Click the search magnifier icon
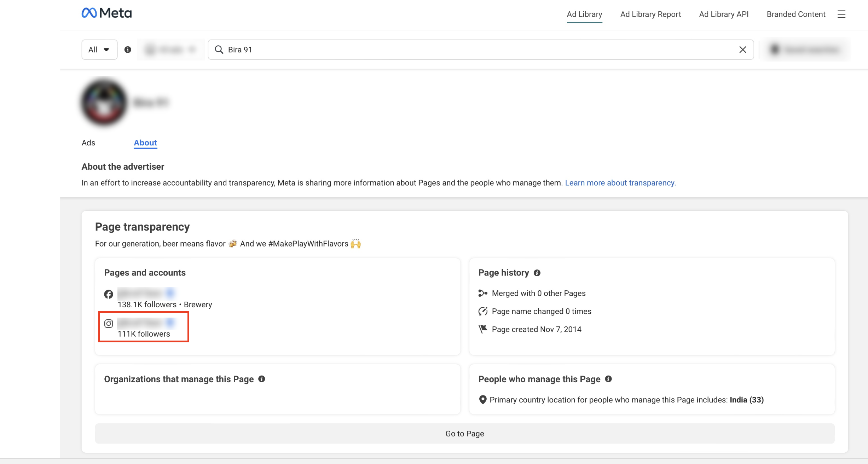Viewport: 868px width, 464px height. [x=219, y=50]
